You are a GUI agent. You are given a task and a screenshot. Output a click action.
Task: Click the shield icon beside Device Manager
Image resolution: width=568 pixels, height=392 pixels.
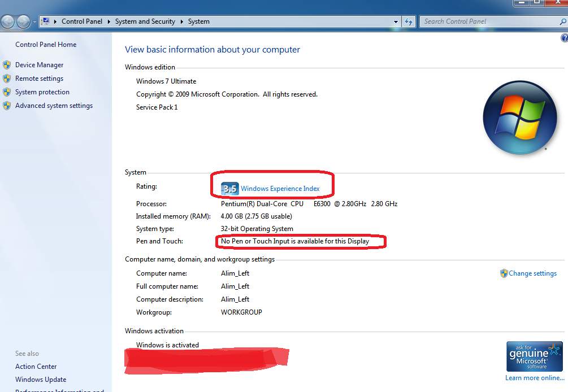pos(7,65)
